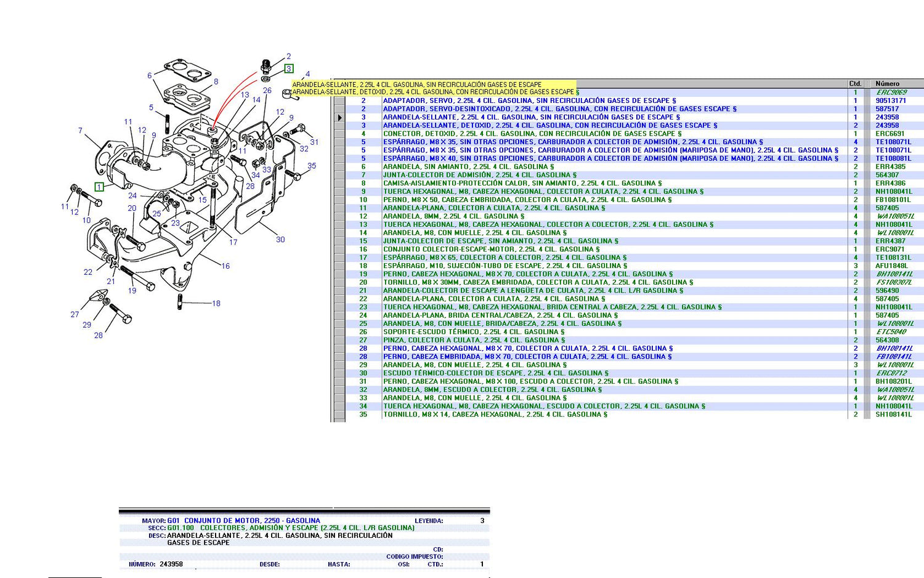Open part number SH108141L link

(x=893, y=415)
